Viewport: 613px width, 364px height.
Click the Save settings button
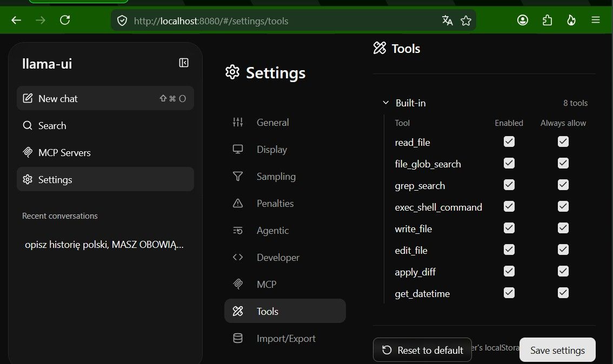[557, 350]
